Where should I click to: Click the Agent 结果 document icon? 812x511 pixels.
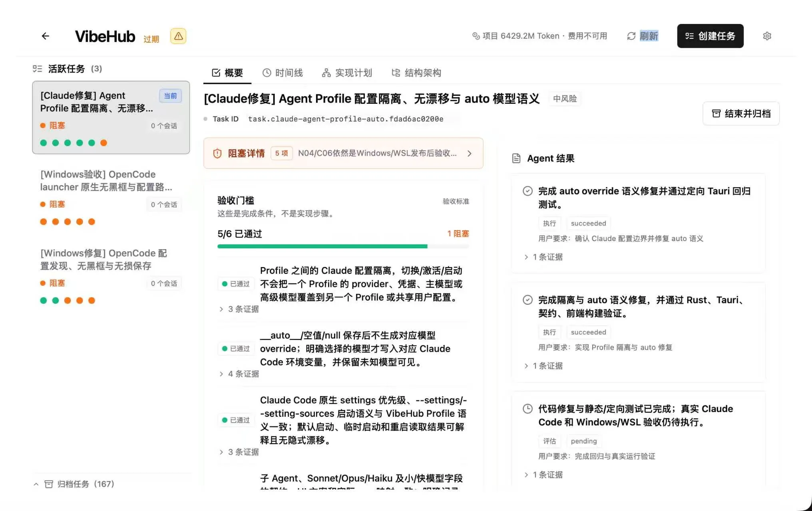click(516, 158)
